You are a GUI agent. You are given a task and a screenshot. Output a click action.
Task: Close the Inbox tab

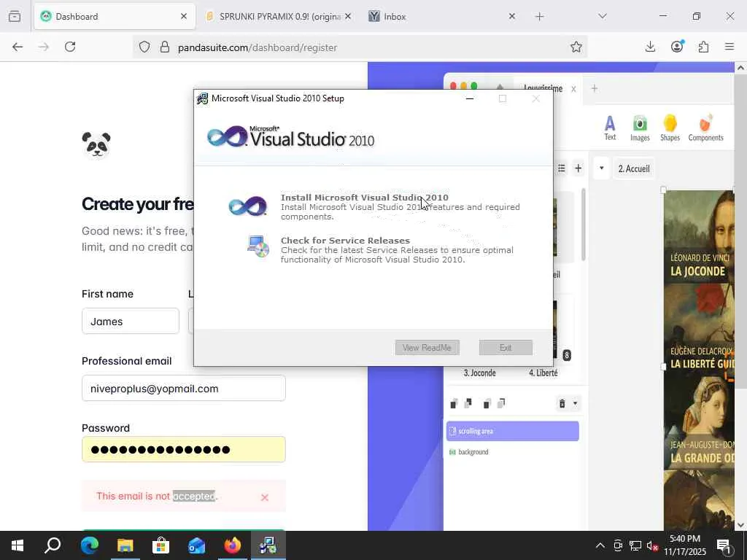[511, 16]
